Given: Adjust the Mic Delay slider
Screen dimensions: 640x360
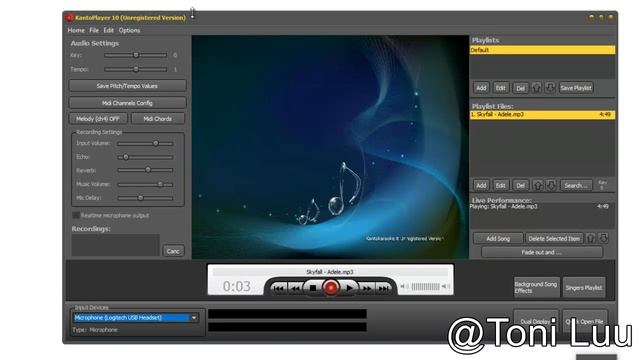Looking at the screenshot, I should coord(145,198).
